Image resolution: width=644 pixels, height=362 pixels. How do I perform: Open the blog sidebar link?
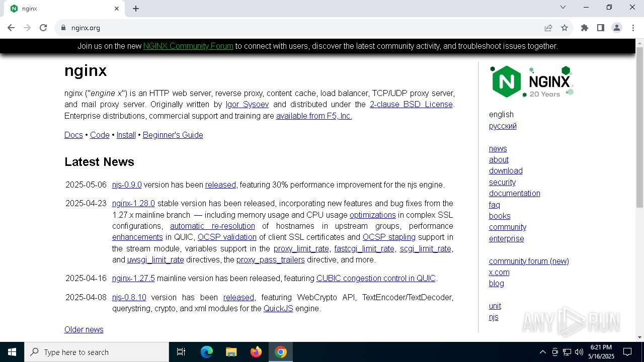(497, 283)
